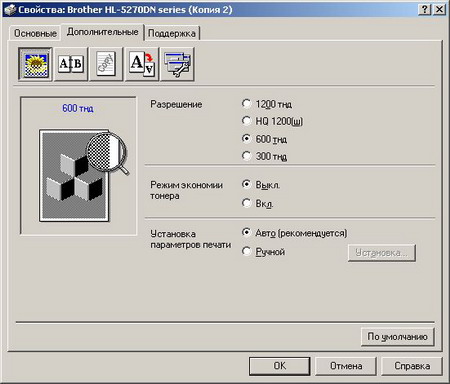Choose 600 dpi resolution
The width and height of the screenshot is (450, 384).
tap(264, 139)
